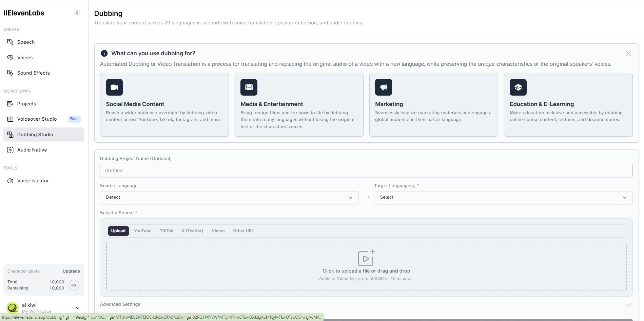
Task: Click the Projects icon in sidebar
Action: pyautogui.click(x=10, y=104)
